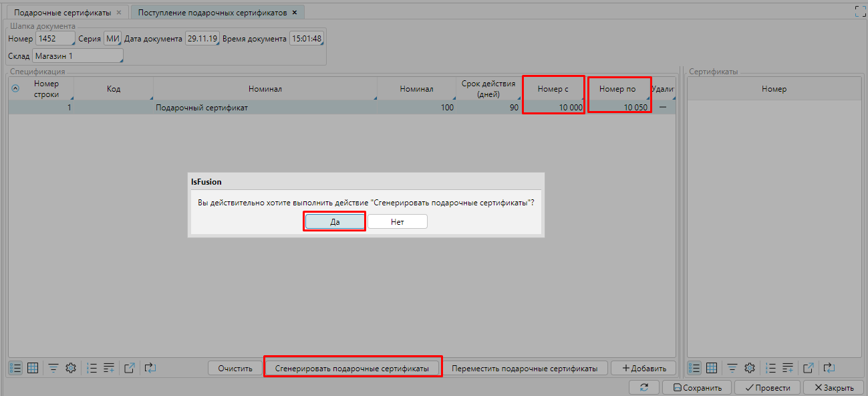Screen dimensions: 868x396
Task: Open the Склад field showing Магазин 1
Action: [78, 56]
